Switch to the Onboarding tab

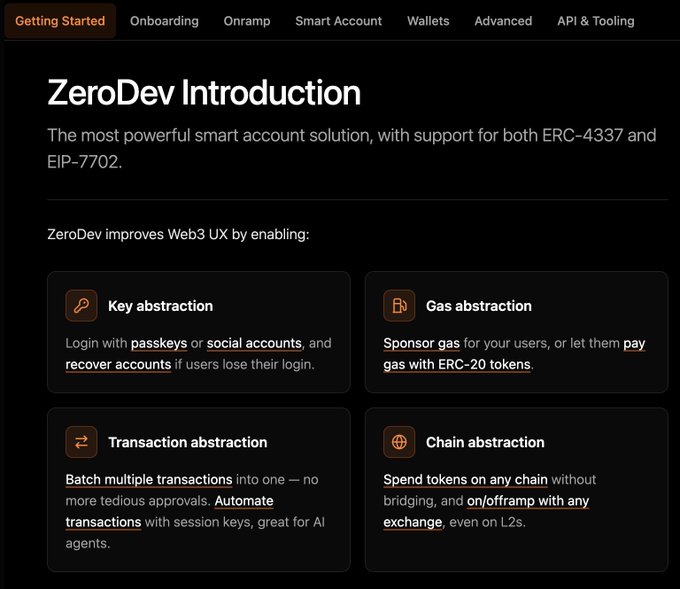[164, 21]
